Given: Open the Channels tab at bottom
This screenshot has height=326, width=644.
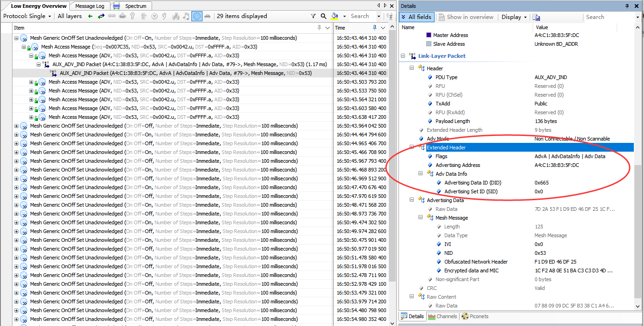Looking at the screenshot, I should point(442,317).
